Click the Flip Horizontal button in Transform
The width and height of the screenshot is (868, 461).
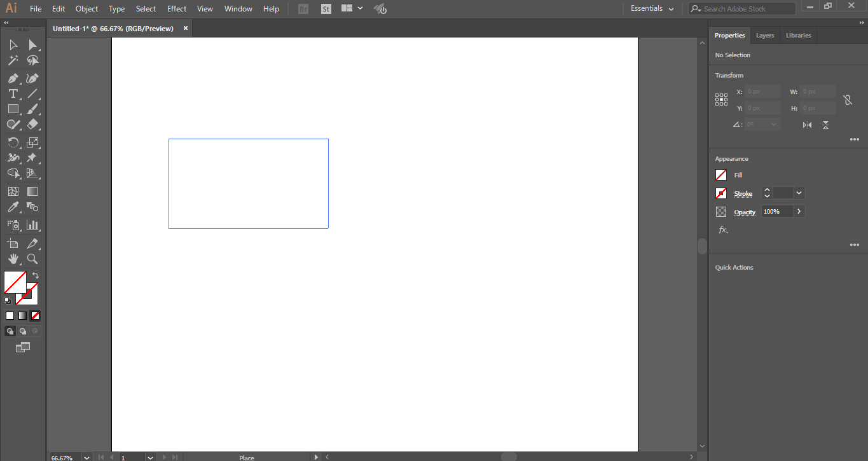point(806,125)
